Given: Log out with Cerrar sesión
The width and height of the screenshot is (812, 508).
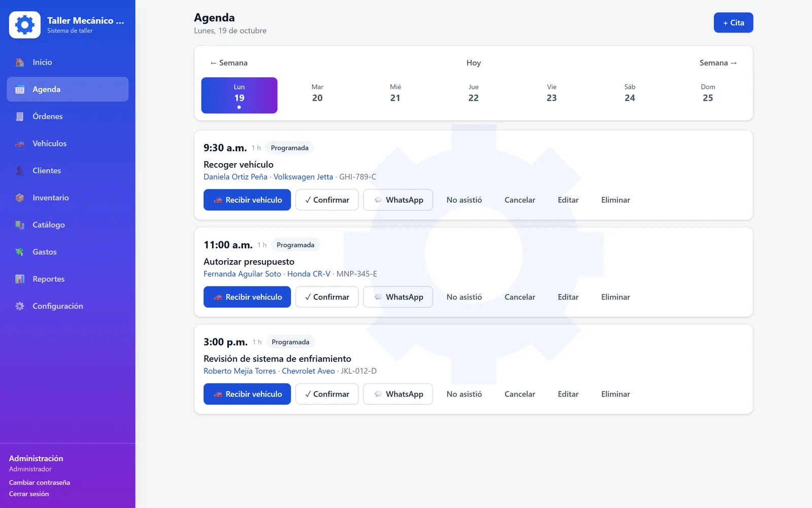Looking at the screenshot, I should click(x=29, y=494).
